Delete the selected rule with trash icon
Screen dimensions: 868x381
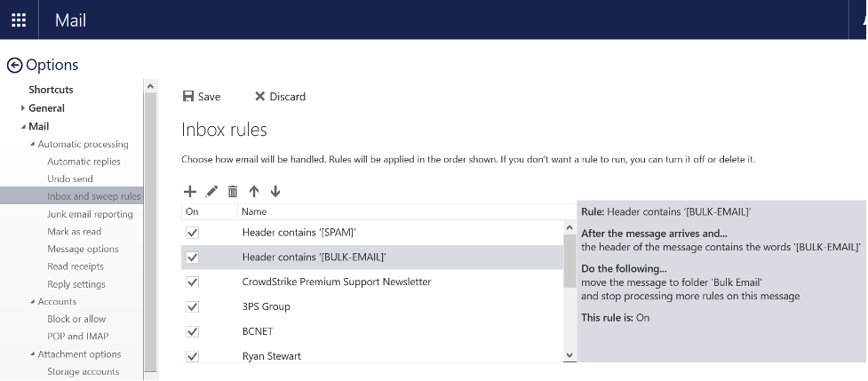coord(233,191)
